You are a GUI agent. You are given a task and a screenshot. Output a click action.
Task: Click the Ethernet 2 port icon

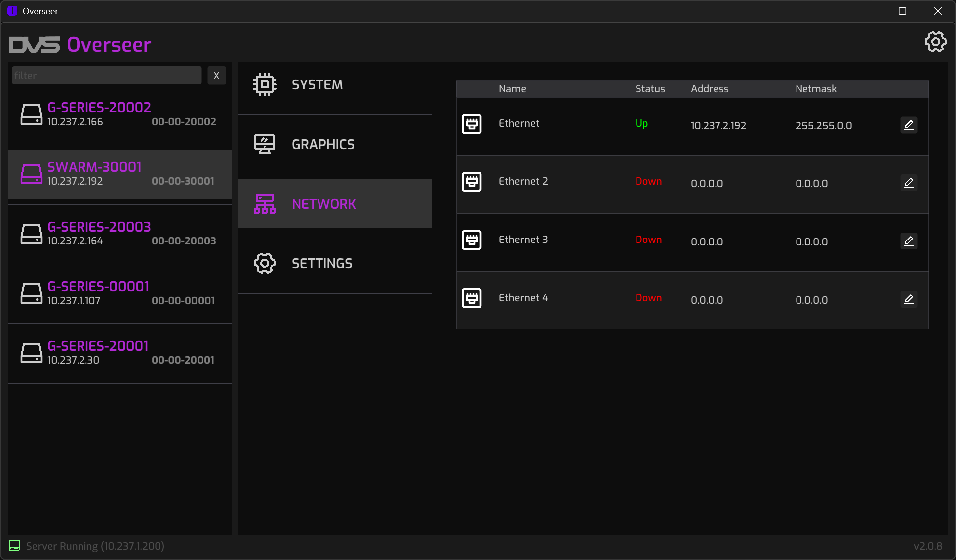tap(472, 182)
